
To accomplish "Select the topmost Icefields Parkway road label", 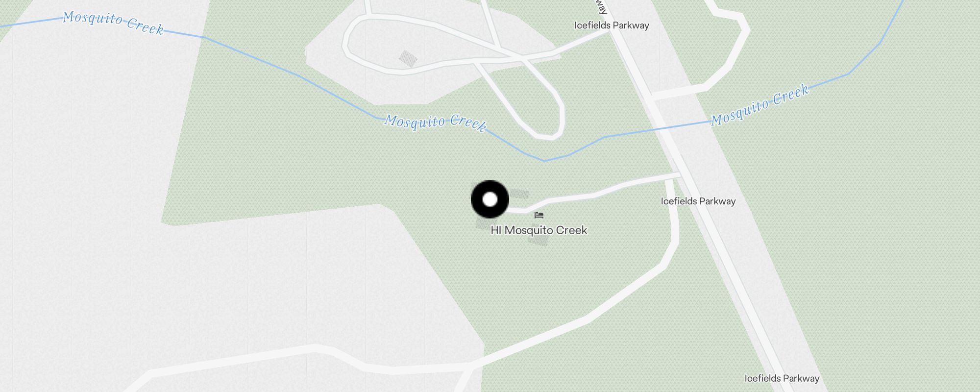I will pos(612,25).
